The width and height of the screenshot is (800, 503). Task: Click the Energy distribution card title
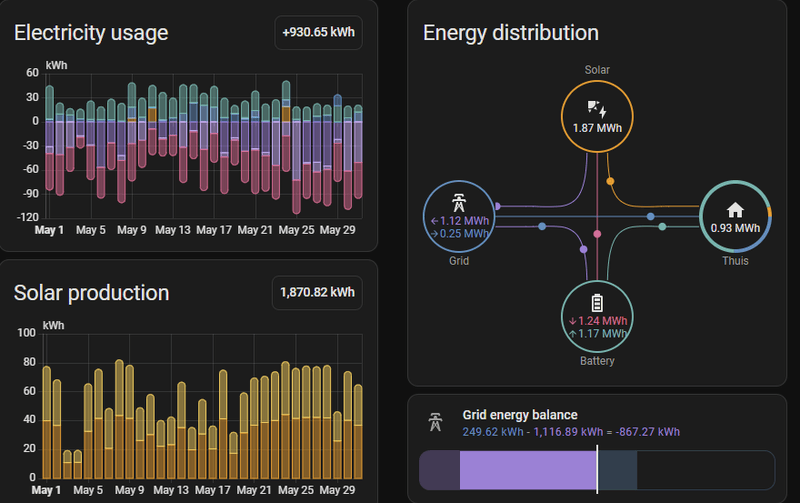click(x=511, y=33)
